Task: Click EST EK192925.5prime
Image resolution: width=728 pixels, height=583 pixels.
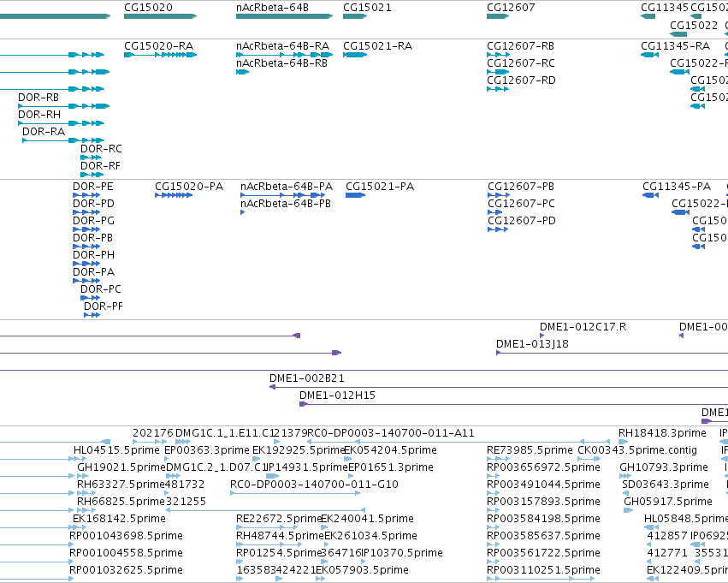Action: pyautogui.click(x=298, y=450)
